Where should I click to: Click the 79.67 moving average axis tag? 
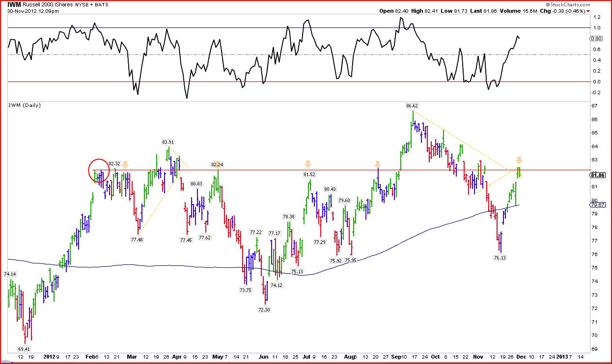click(x=597, y=205)
